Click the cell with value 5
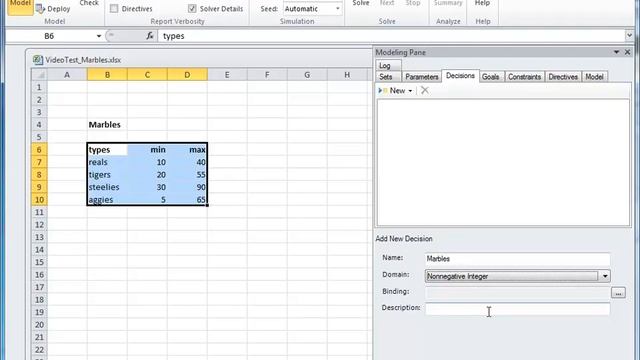The image size is (640, 360). pyautogui.click(x=147, y=200)
